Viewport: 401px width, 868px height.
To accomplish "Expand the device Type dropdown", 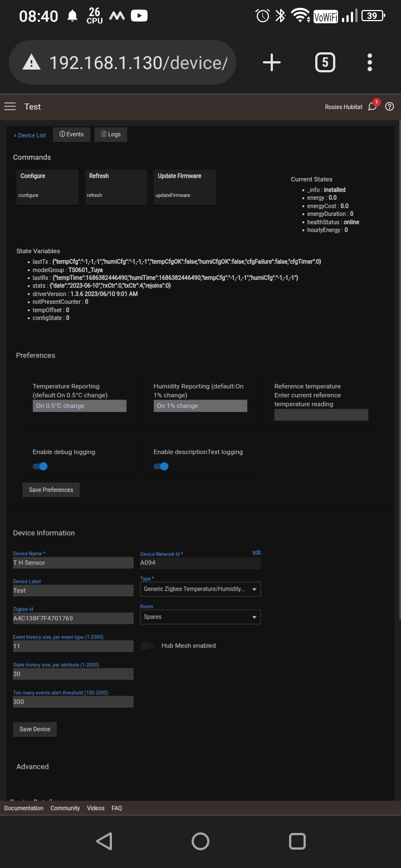I will point(200,589).
